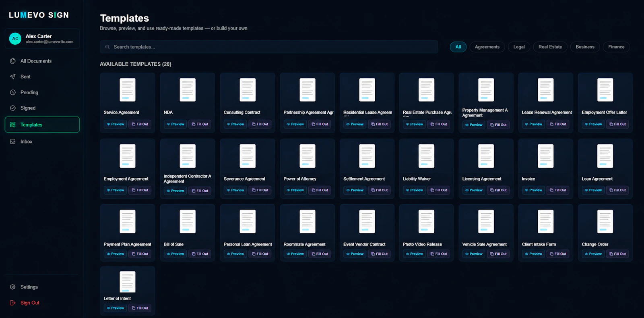
Task: Preview the Partnership Agreement template
Action: (295, 124)
